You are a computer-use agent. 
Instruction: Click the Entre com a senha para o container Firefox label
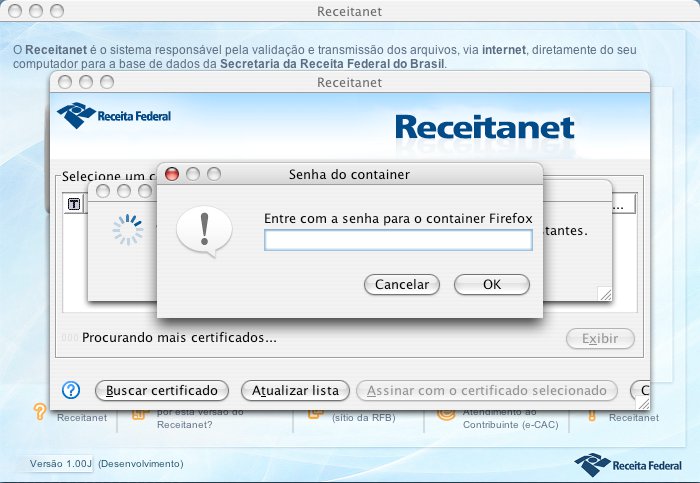398,219
